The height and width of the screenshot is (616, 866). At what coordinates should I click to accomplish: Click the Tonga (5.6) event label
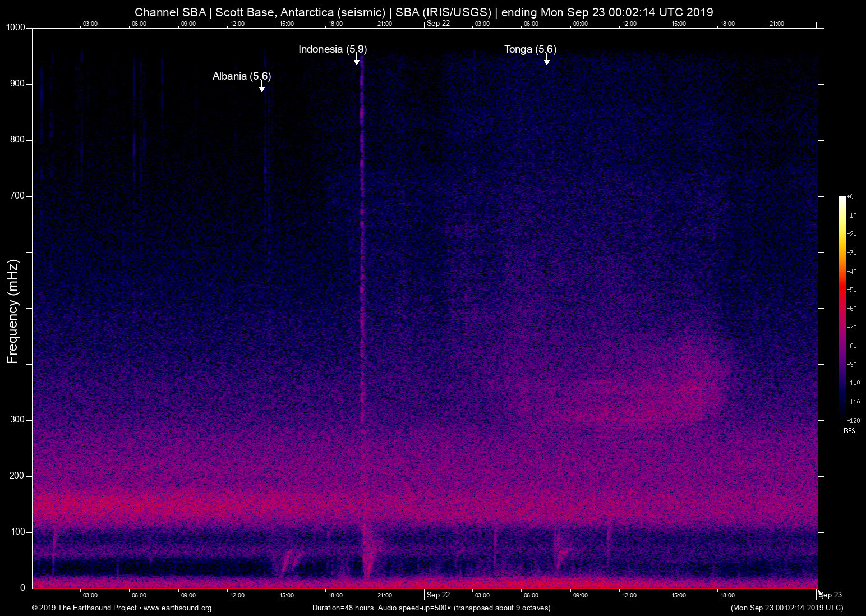tap(530, 49)
